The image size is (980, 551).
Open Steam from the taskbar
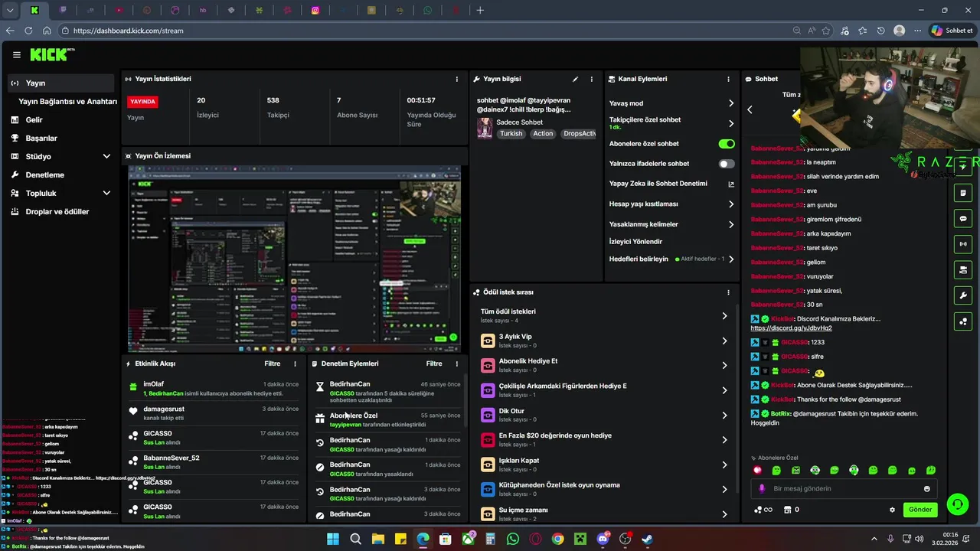pos(647,539)
